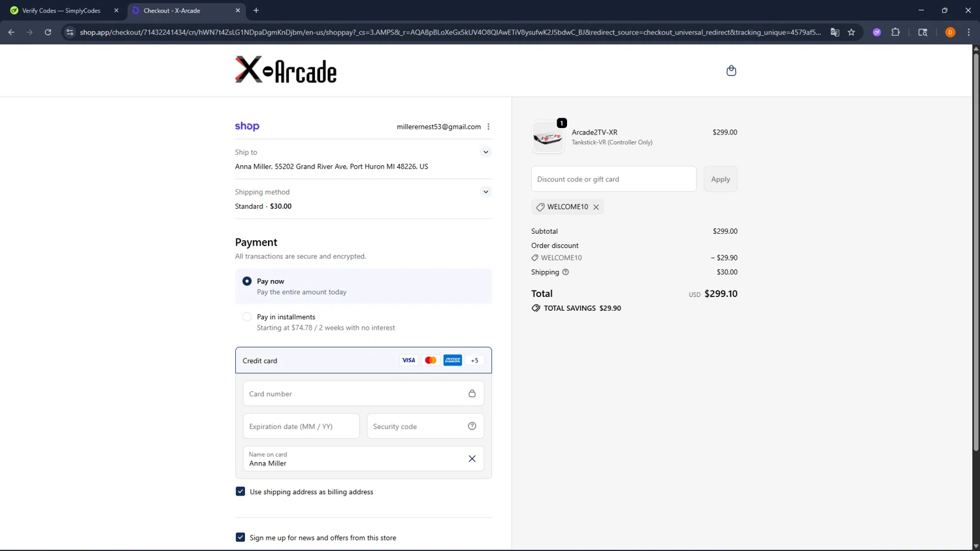
Task: Toggle Use shipping address as billing address
Action: click(240, 492)
